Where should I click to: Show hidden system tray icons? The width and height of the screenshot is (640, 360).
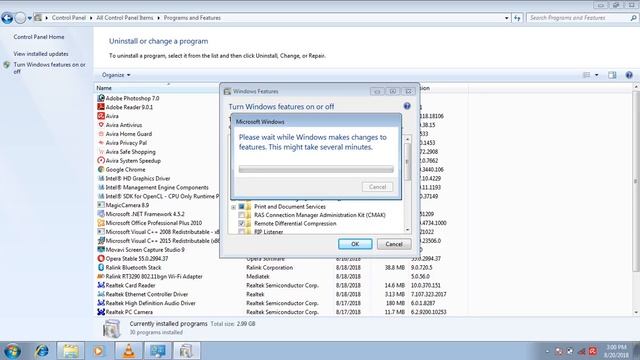(x=547, y=351)
